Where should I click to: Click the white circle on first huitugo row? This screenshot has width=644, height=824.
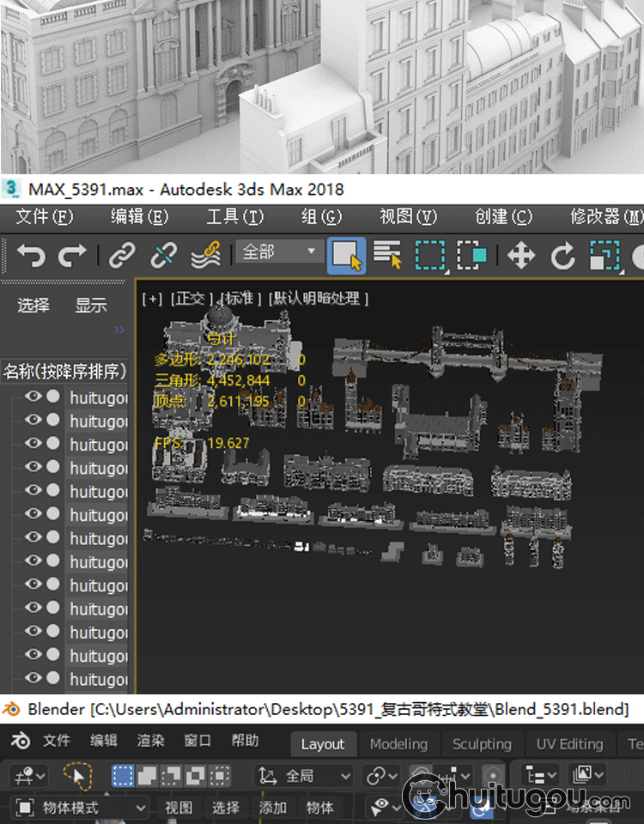[x=53, y=396]
